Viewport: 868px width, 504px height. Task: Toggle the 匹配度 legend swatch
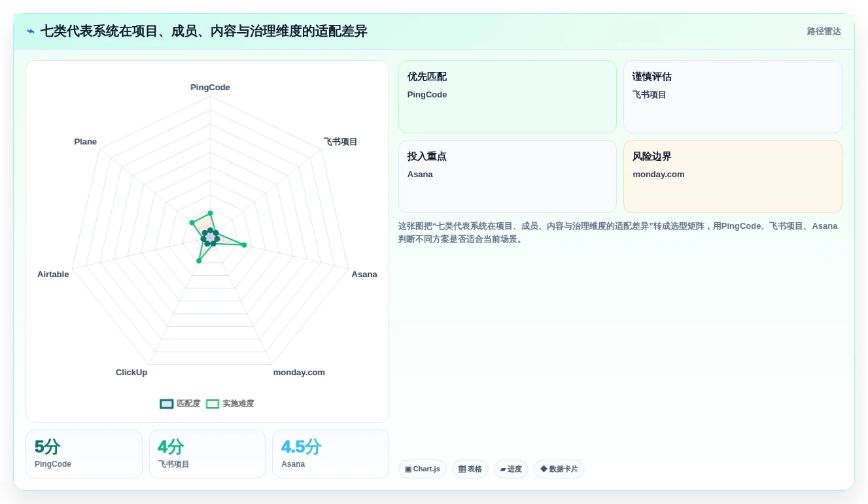(x=167, y=404)
